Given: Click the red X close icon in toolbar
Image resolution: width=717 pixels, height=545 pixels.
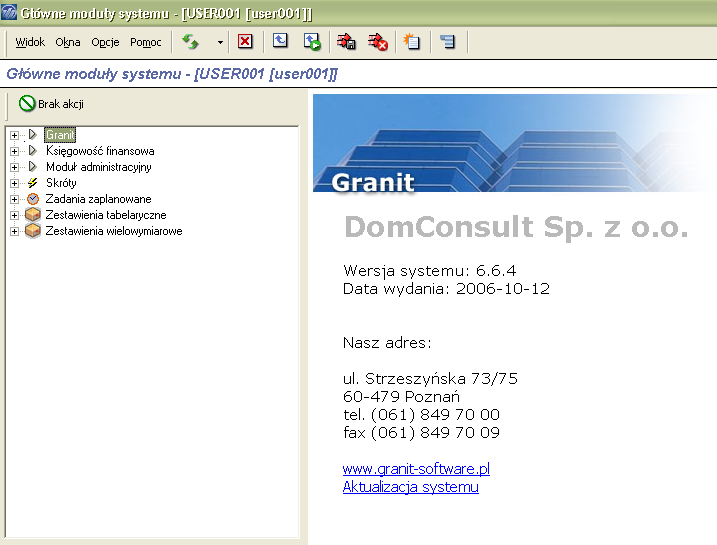Looking at the screenshot, I should click(x=245, y=42).
